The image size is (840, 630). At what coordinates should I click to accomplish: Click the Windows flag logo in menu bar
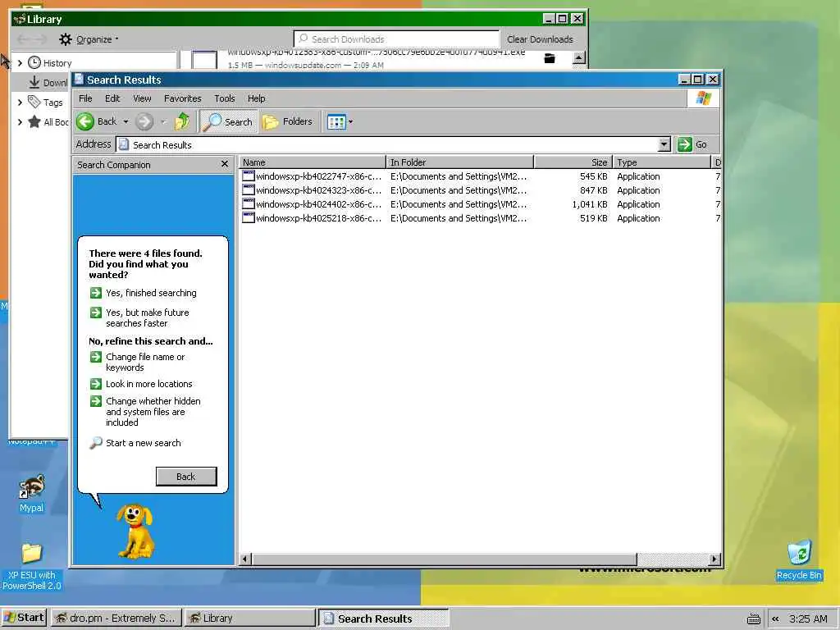tap(703, 98)
